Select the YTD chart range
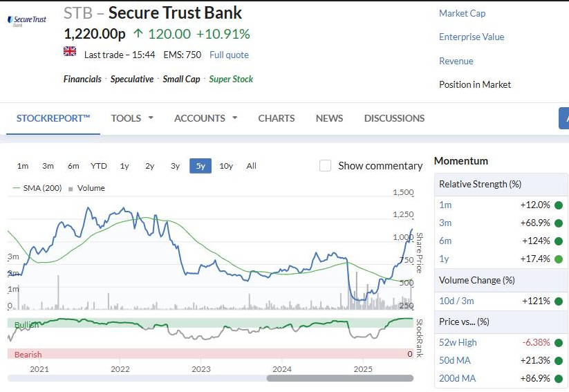569x392 pixels. [99, 166]
